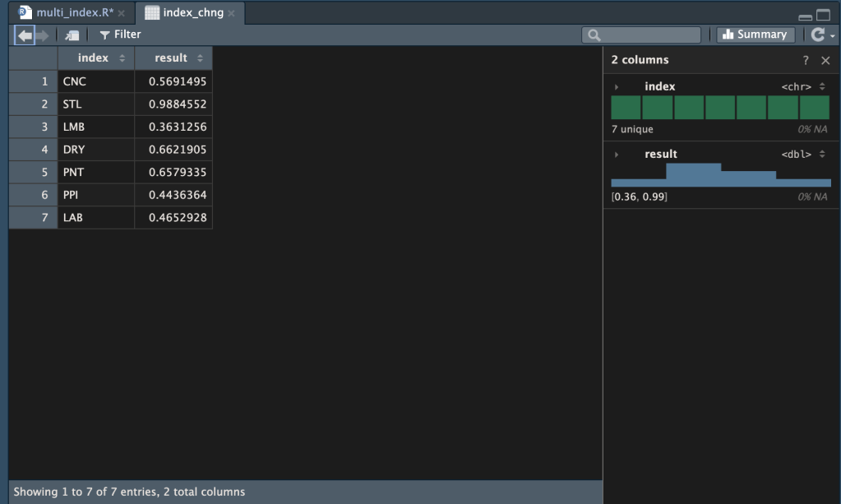Sort by the result column header

point(173,58)
